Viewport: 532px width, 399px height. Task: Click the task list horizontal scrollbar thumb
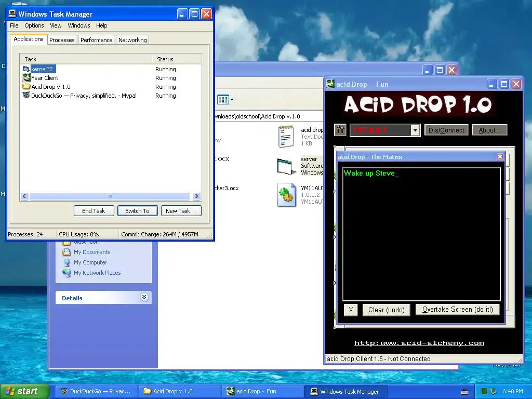pos(109,196)
